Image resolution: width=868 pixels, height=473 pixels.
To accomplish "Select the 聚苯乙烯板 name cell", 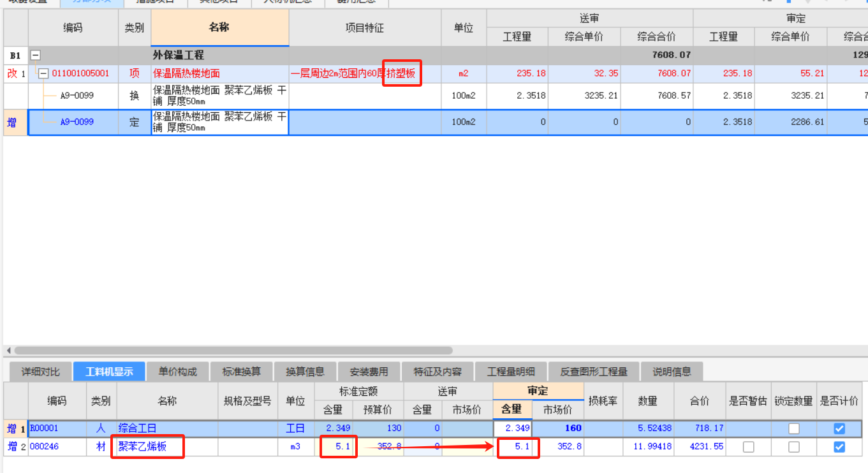I will pos(167,447).
